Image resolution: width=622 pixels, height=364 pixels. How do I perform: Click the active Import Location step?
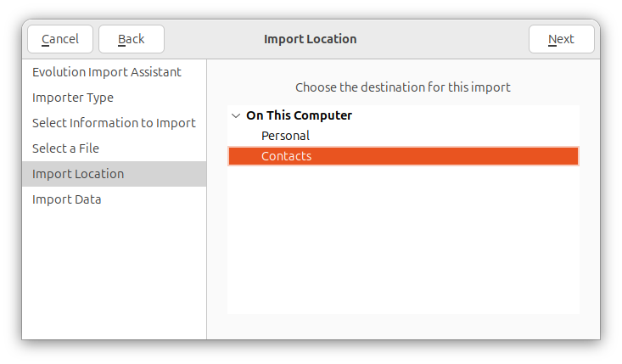pos(115,174)
